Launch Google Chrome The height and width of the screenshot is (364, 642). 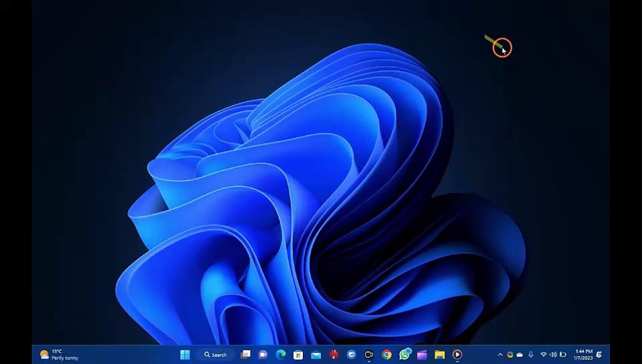coord(387,355)
